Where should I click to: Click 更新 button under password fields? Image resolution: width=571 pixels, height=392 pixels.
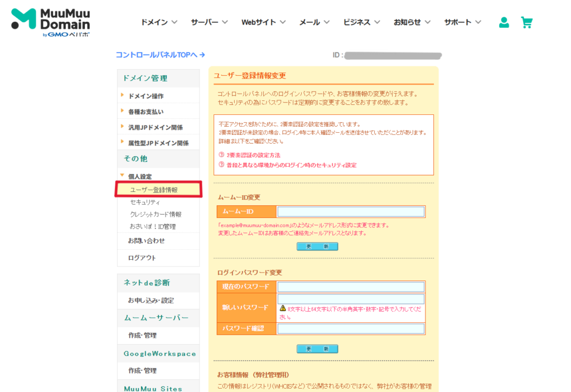pyautogui.click(x=317, y=349)
